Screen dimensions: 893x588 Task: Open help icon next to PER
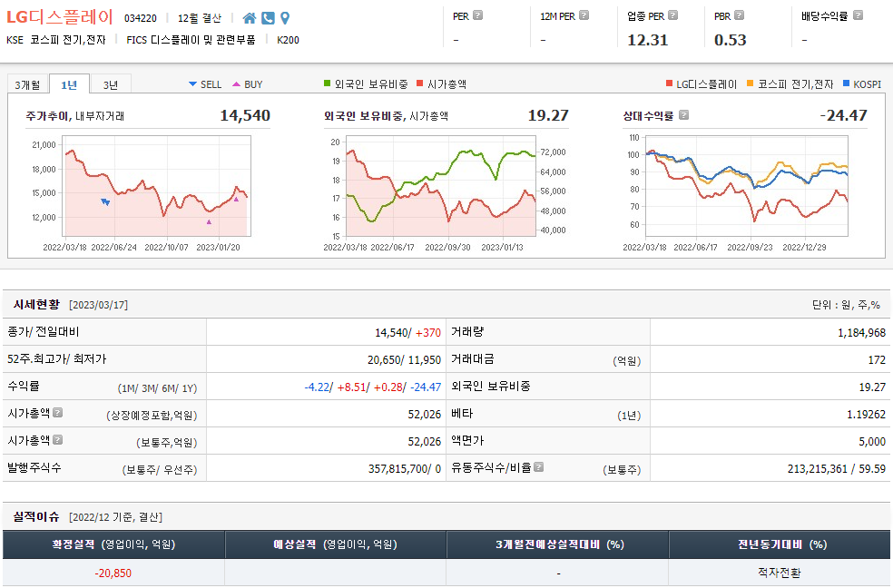tap(478, 15)
